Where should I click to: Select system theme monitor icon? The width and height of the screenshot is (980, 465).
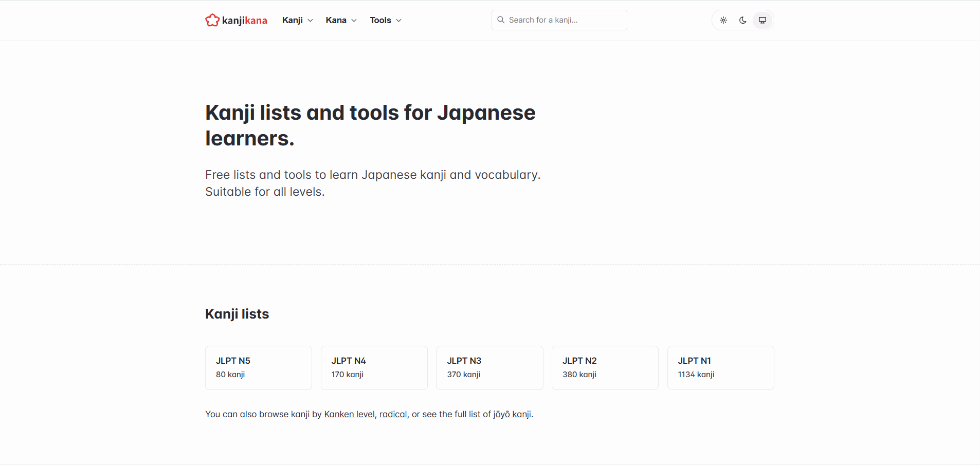(x=763, y=21)
